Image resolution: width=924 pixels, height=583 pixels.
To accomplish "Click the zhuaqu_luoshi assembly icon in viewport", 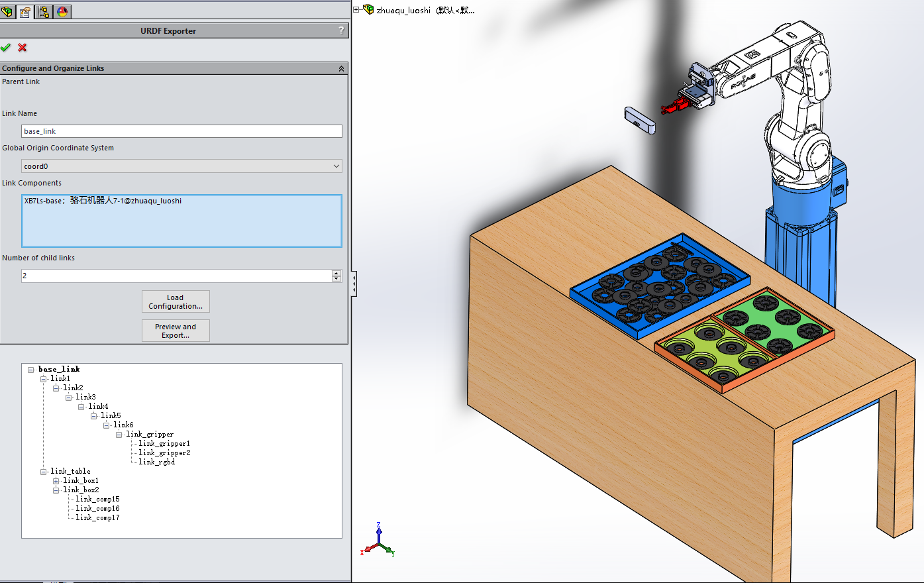I will [x=369, y=9].
